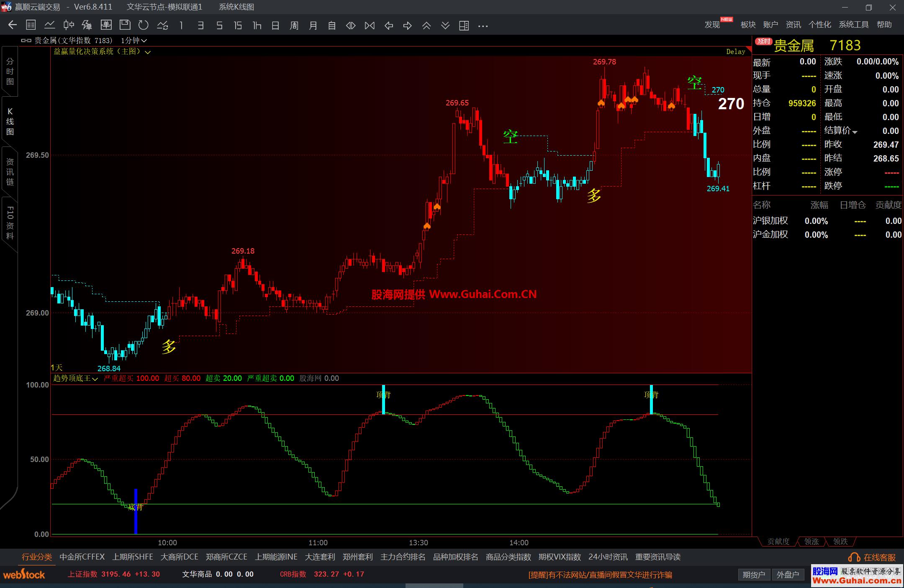Expand the 趋势顶底王 indicator dropdown
The width and height of the screenshot is (904, 588).
coord(95,379)
